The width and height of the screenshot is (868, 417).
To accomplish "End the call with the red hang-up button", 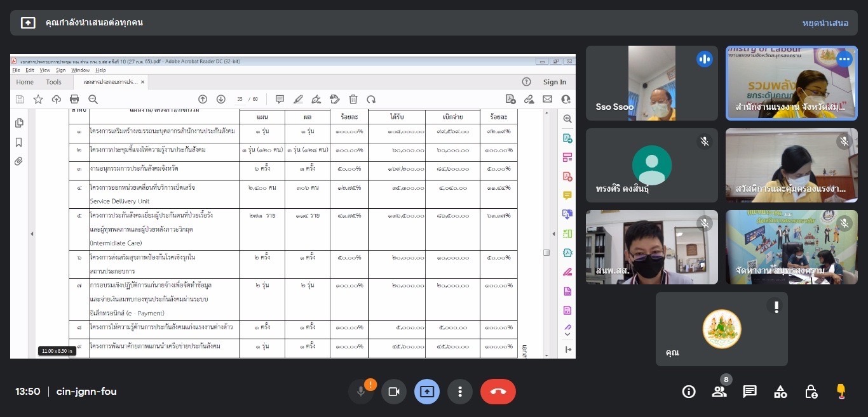I will 498,392.
